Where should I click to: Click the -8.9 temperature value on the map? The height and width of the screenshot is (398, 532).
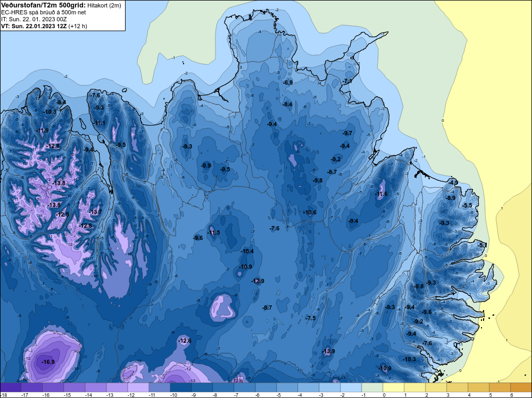[451, 198]
